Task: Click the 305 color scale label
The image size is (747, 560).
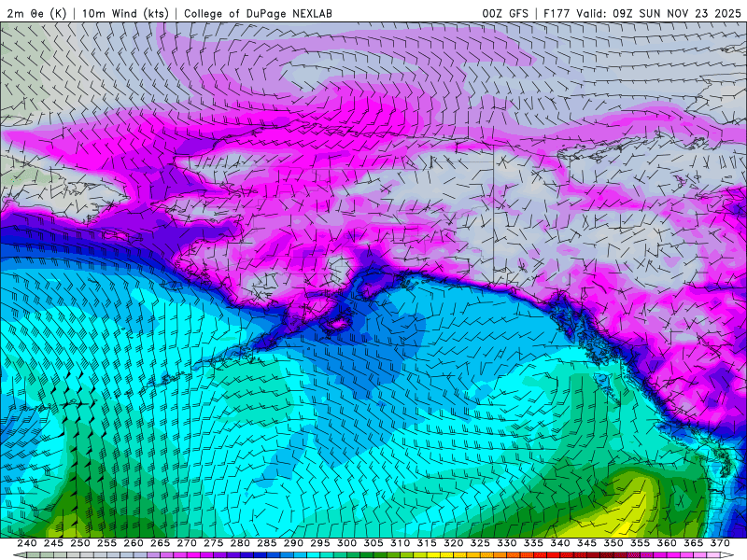Action: pyautogui.click(x=373, y=543)
